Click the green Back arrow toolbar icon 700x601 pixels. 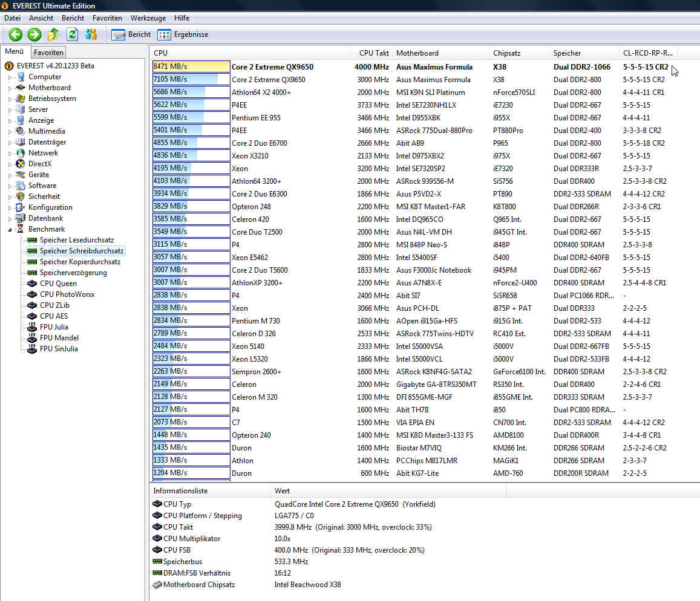click(x=16, y=34)
